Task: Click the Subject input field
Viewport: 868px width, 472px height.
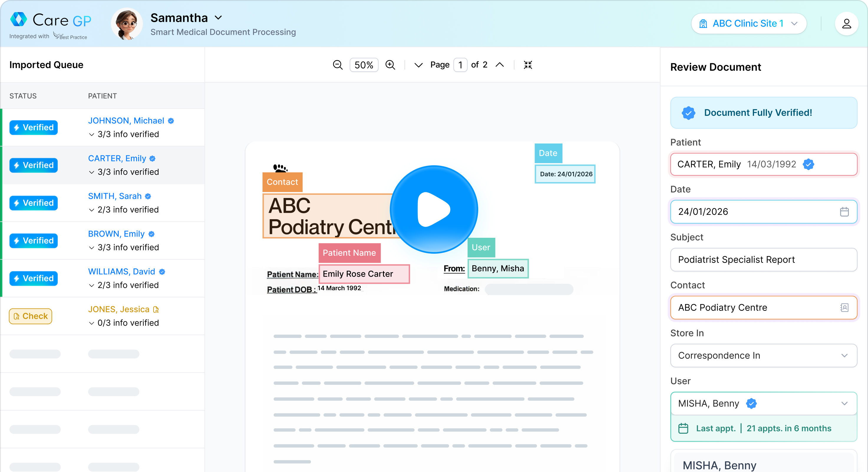Action: coord(763,259)
